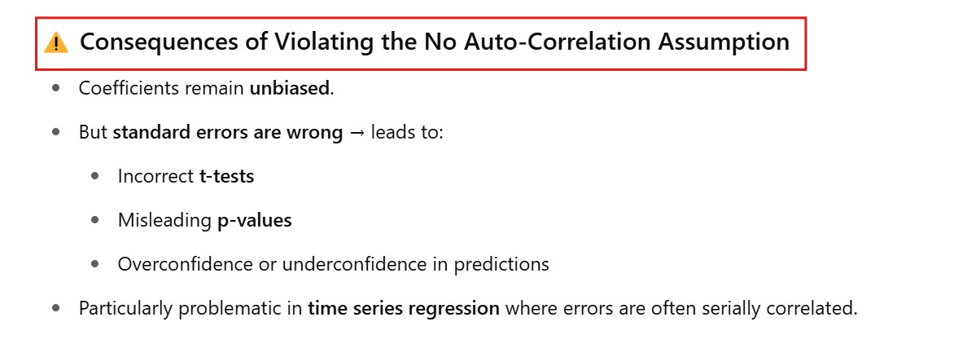Click the yellow warning triangle icon
The image size is (980, 357).
(56, 42)
